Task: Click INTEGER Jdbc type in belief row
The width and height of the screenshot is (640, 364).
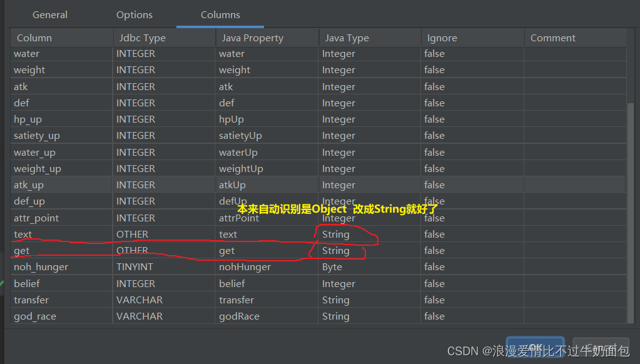Action: tap(164, 283)
